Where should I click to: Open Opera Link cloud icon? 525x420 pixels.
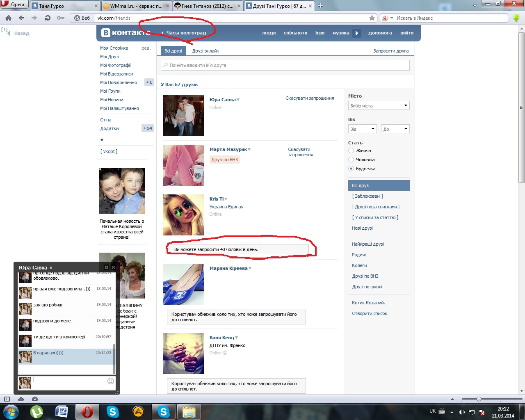[21, 399]
